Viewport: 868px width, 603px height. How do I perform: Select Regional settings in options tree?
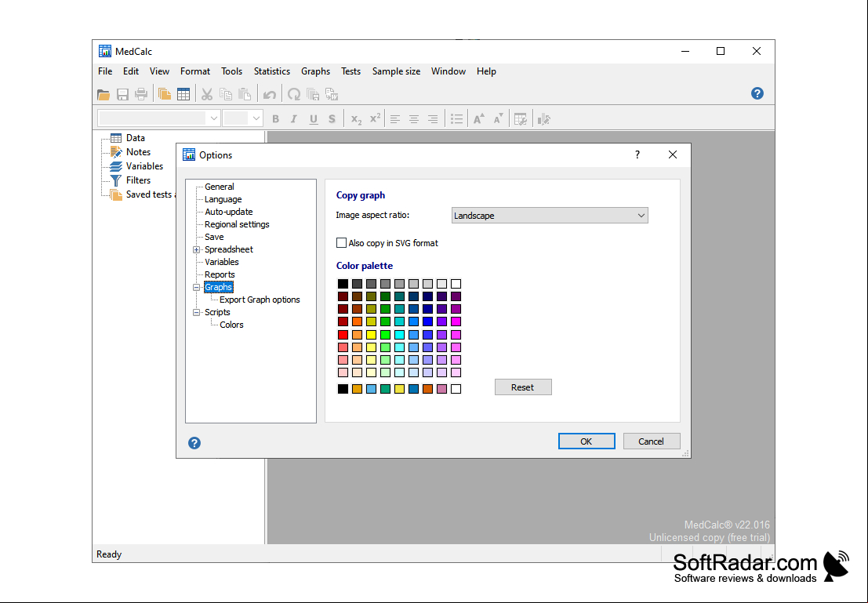coord(237,224)
